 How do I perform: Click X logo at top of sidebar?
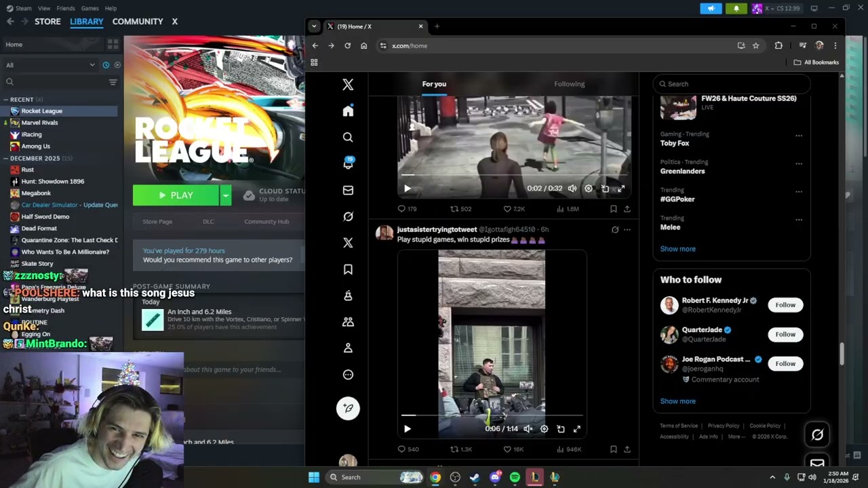[x=348, y=84]
